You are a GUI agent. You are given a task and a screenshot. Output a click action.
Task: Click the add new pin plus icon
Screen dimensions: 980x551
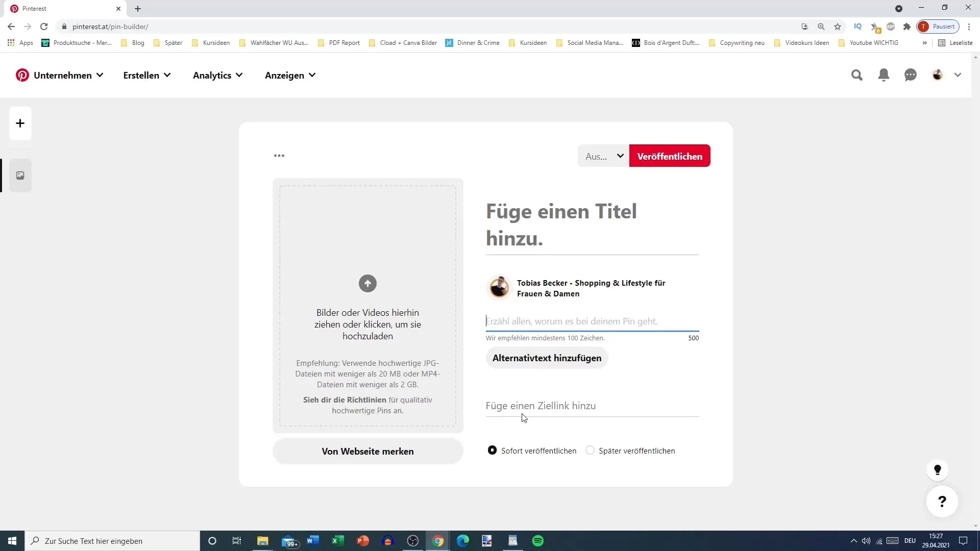[x=19, y=123]
